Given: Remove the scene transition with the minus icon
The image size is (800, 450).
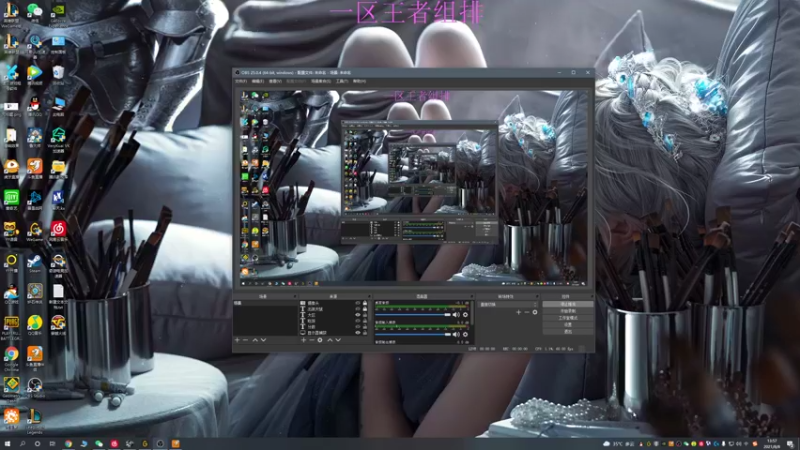Looking at the screenshot, I should (527, 312).
